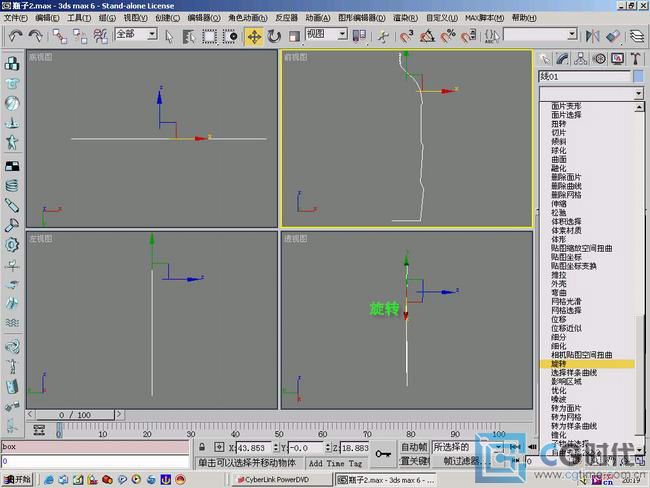
Task: Toggle the Spinner Snap
Action: tap(468, 36)
